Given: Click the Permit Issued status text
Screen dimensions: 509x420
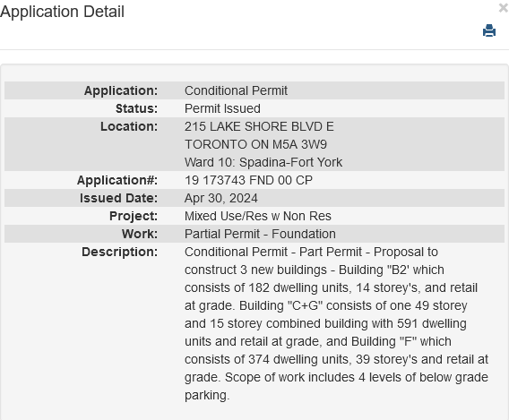Looking at the screenshot, I should [222, 108].
